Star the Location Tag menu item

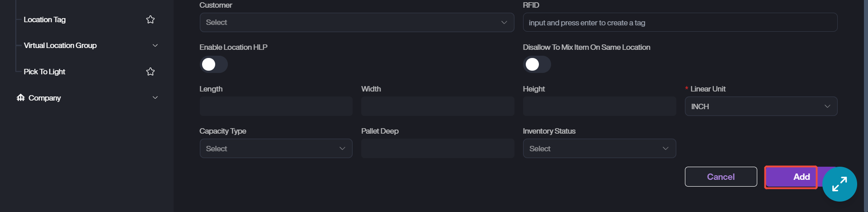pyautogui.click(x=151, y=19)
